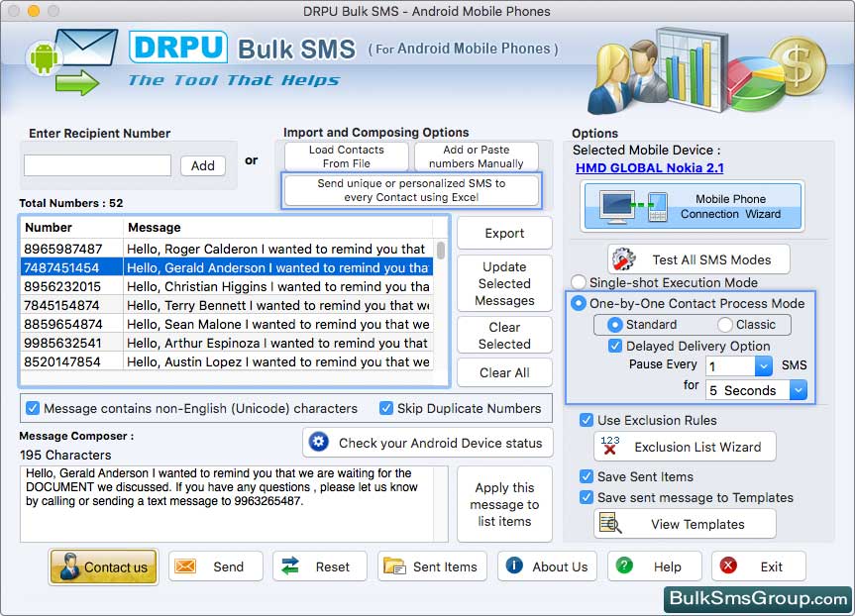Click the Message column header

278,228
